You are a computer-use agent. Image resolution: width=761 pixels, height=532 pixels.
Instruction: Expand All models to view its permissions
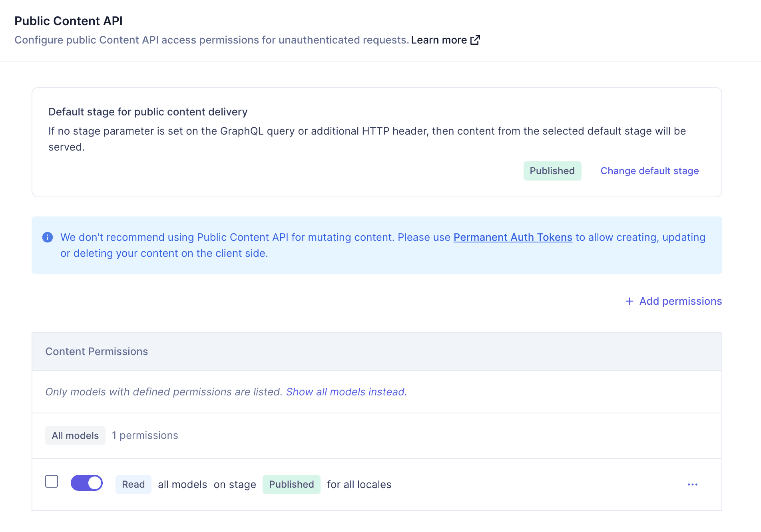pyautogui.click(x=75, y=435)
